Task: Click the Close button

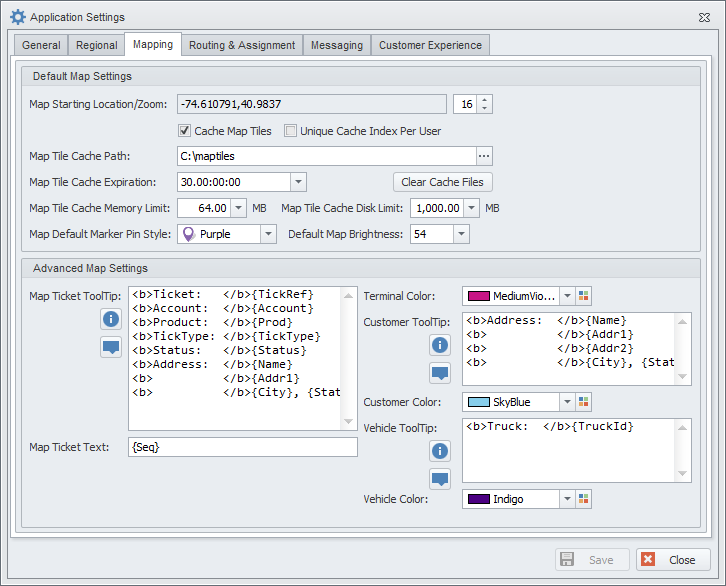Action: pos(673,560)
